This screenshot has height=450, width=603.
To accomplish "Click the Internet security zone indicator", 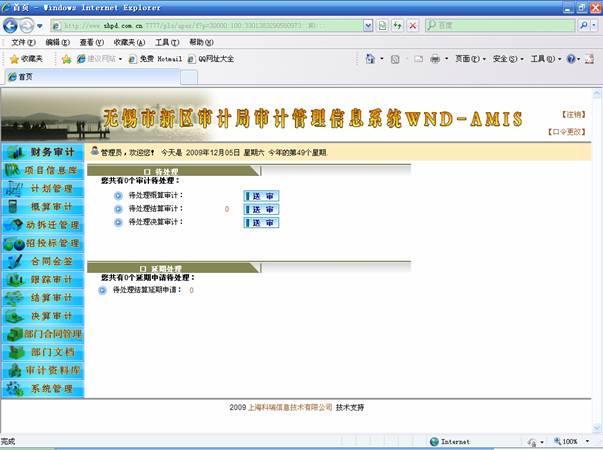I will click(450, 442).
